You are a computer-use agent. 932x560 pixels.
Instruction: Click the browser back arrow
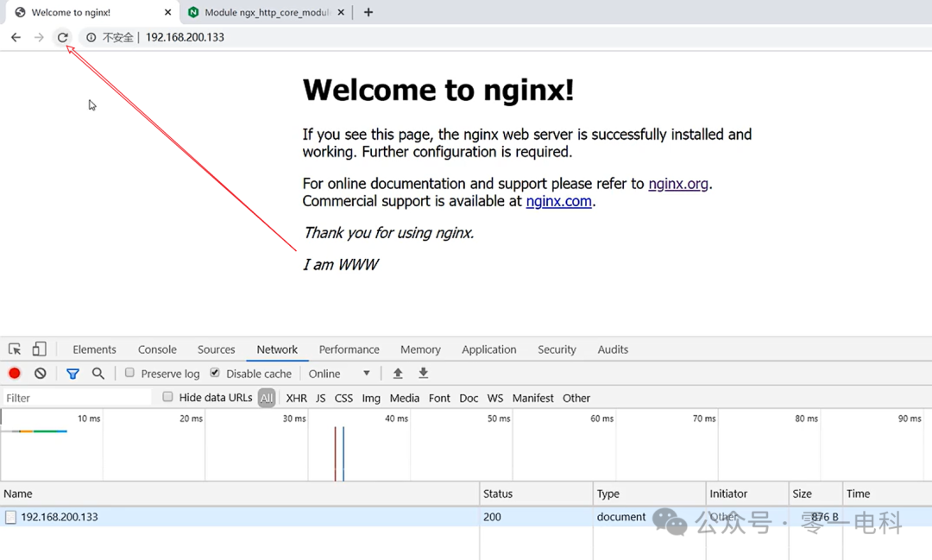tap(16, 37)
